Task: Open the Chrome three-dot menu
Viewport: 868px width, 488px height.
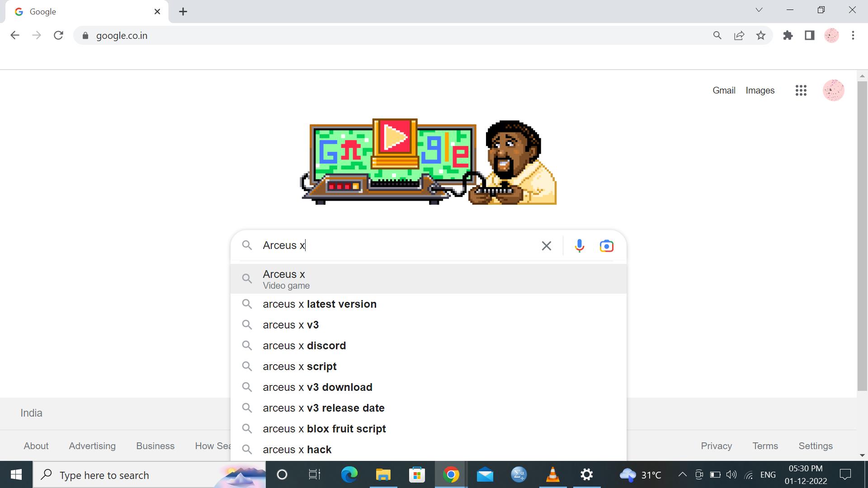Action: (x=853, y=35)
